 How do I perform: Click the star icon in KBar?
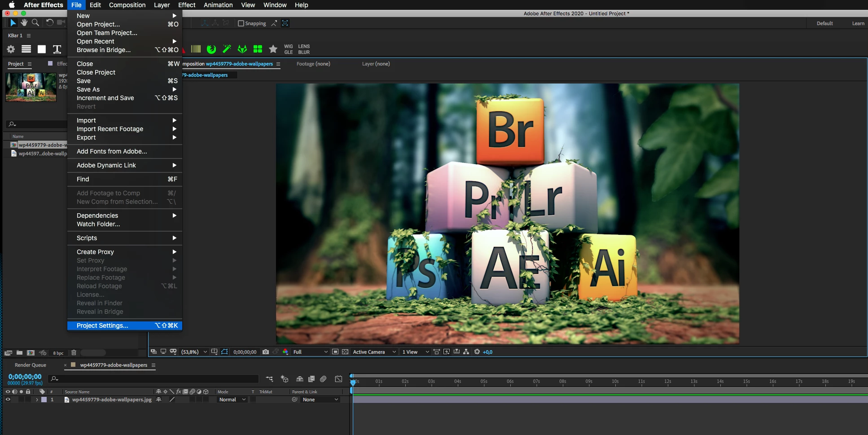(273, 49)
